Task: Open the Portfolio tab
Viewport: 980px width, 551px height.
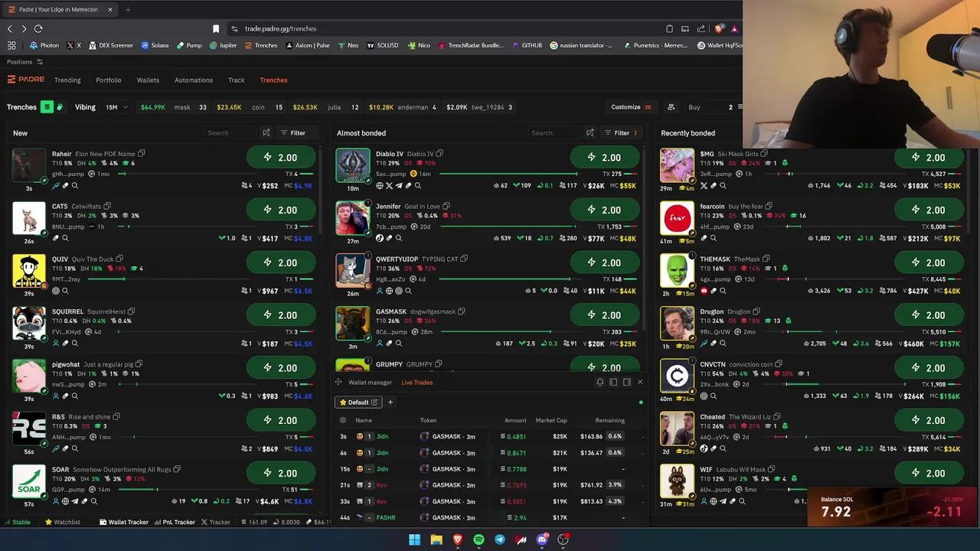Action: [109, 80]
